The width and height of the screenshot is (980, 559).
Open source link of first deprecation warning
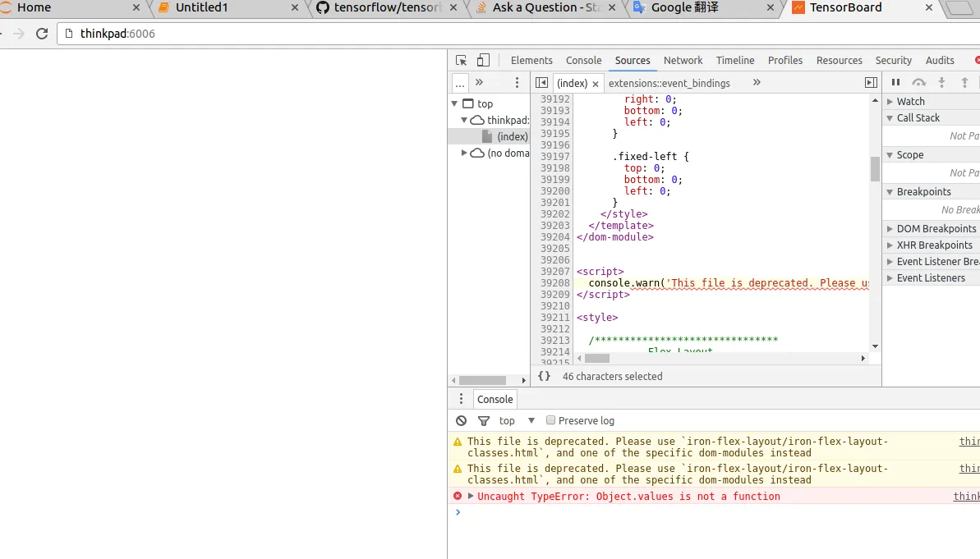(969, 441)
